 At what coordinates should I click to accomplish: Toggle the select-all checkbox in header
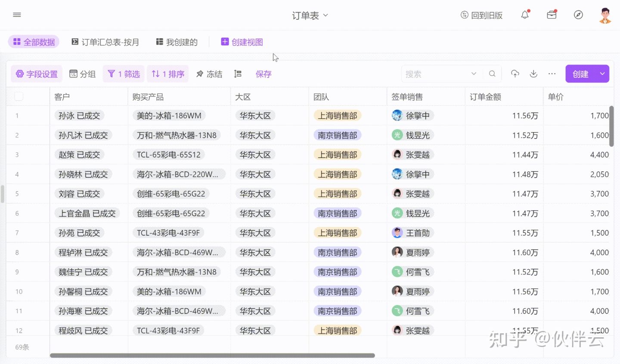19,96
